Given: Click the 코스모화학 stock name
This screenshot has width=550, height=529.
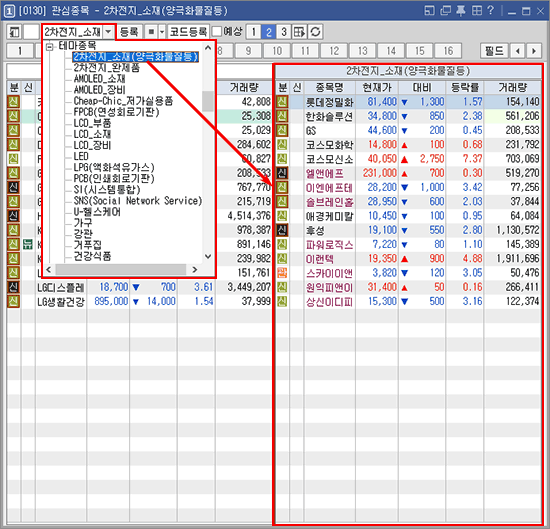Looking at the screenshot, I should coord(329,145).
